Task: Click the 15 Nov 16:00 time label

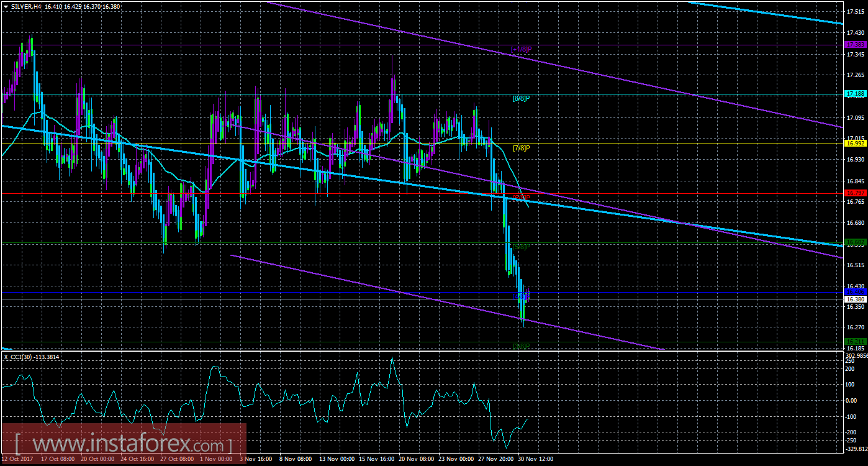Action: point(377,459)
